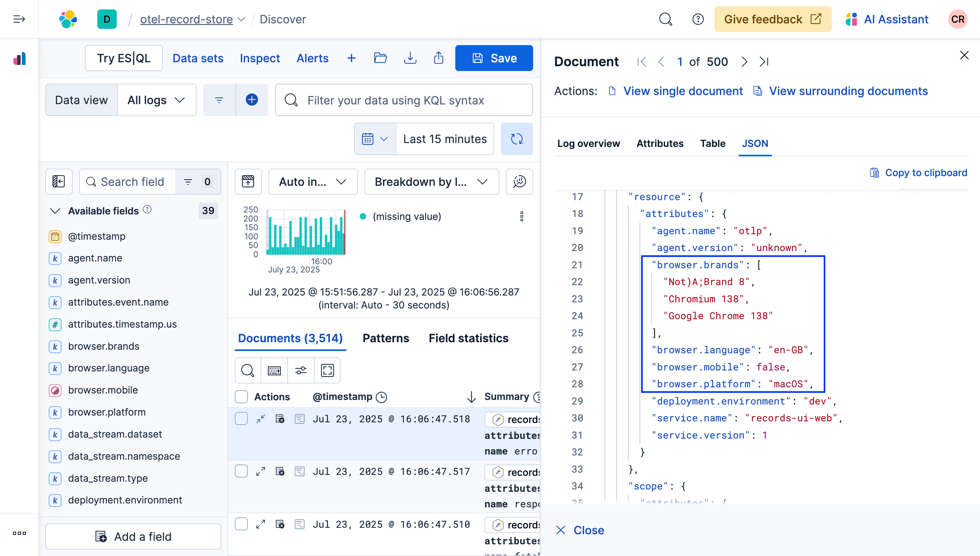Expand the otel-record-store breadcrumb menu
The width and height of the screenshot is (980, 556).
[241, 19]
